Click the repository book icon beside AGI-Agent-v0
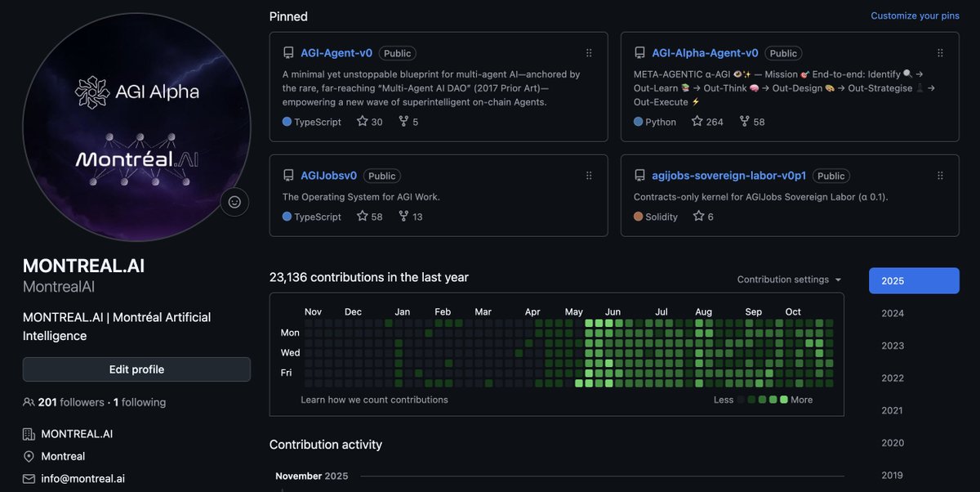This screenshot has height=492, width=980. point(288,51)
